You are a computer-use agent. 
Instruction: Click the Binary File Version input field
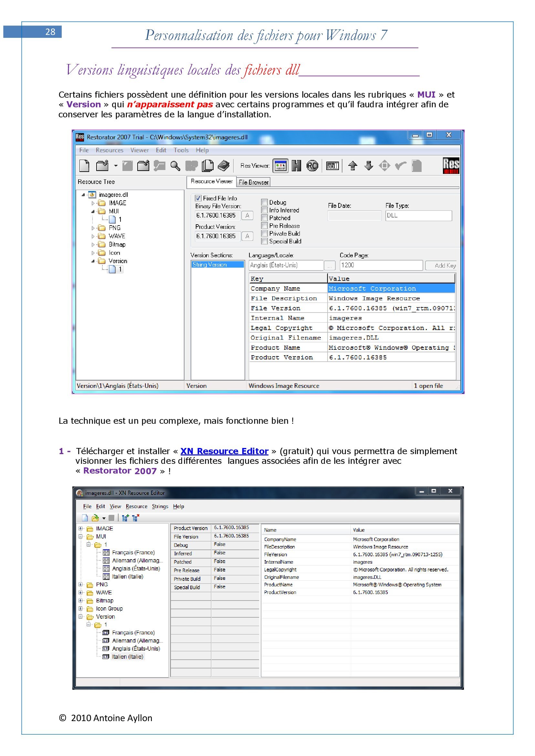pyautogui.click(x=217, y=216)
